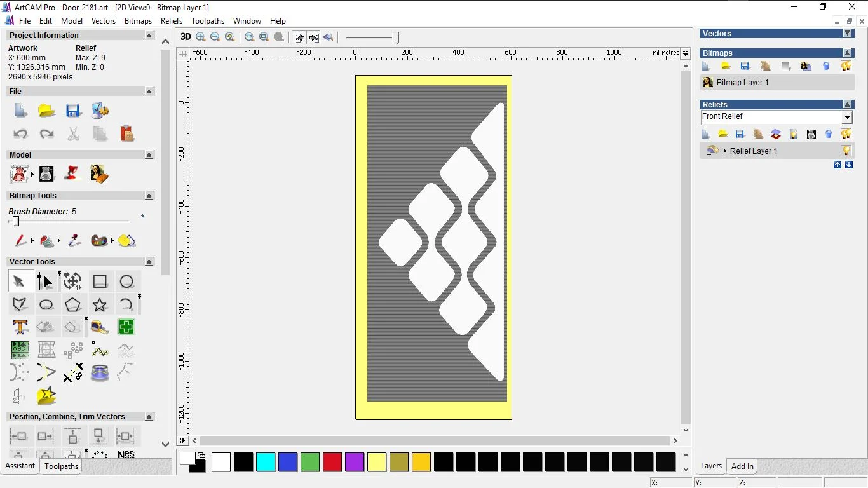Image resolution: width=868 pixels, height=488 pixels.
Task: Click the Save icon in File panel
Action: (73, 111)
